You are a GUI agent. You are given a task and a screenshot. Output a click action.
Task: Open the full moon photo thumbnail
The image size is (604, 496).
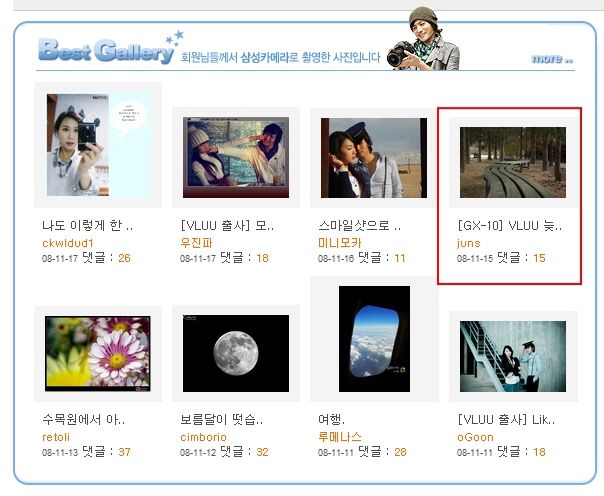point(236,354)
